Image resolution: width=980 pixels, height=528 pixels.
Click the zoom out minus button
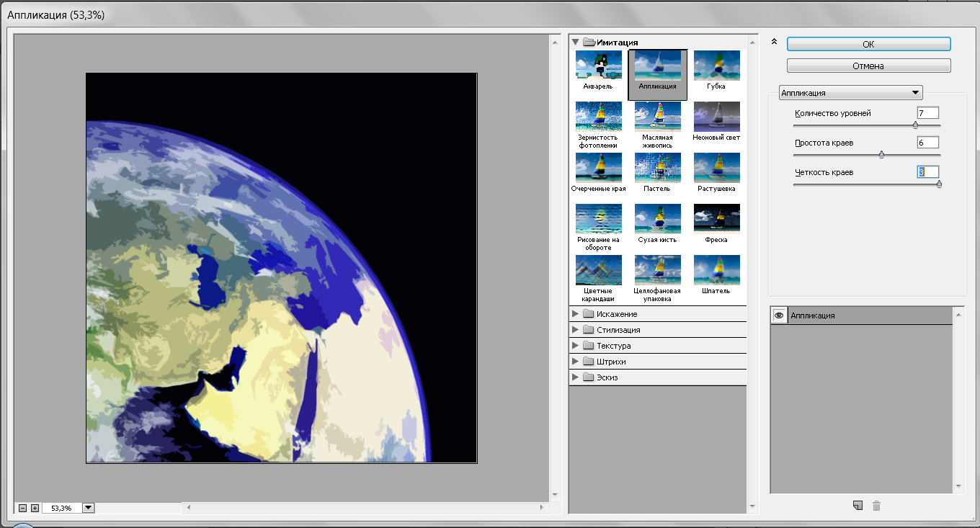tap(23, 508)
